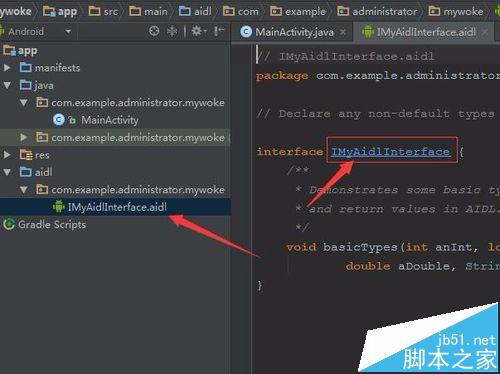Click the class icon on MainActivity.java tab
The height and width of the screenshot is (374, 500).
pyautogui.click(x=246, y=32)
